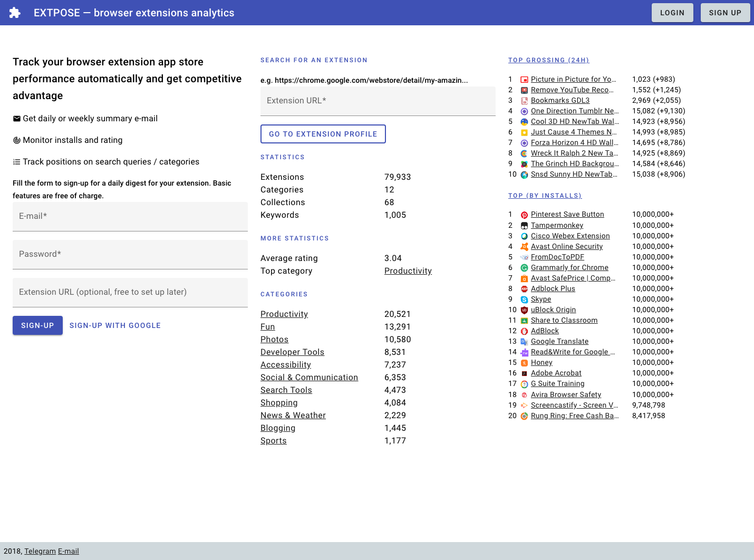
Task: Open Forza Horizon 4 HD Wallpaper link
Action: tap(575, 143)
